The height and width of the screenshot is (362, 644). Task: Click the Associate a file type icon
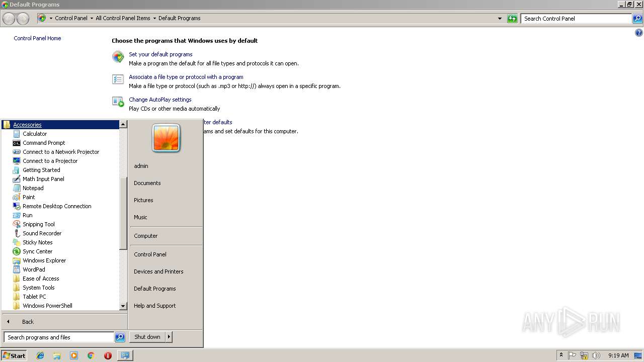pyautogui.click(x=118, y=79)
